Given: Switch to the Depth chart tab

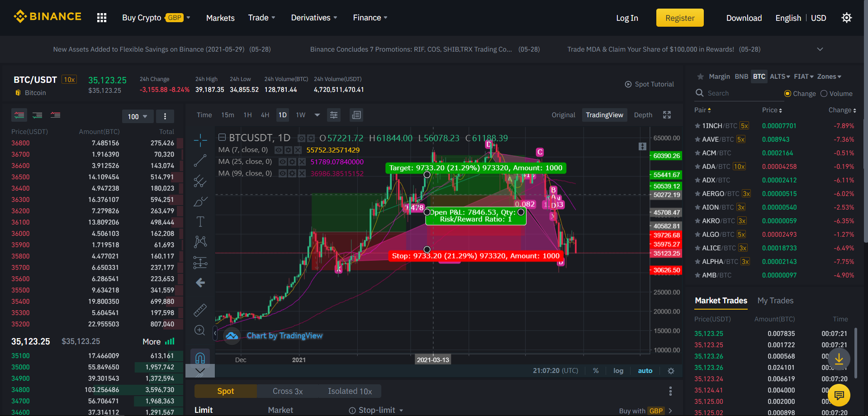Looking at the screenshot, I should (643, 115).
